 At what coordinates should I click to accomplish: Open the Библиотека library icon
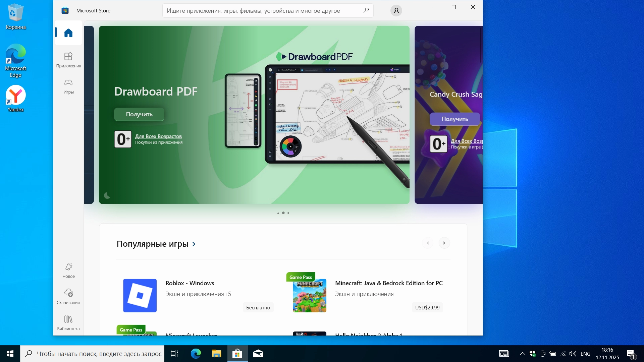(x=68, y=319)
